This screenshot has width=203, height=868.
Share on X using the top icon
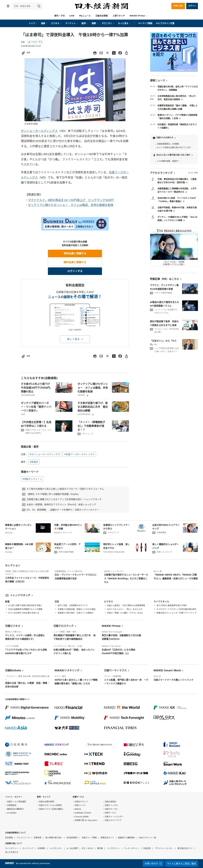click(114, 53)
